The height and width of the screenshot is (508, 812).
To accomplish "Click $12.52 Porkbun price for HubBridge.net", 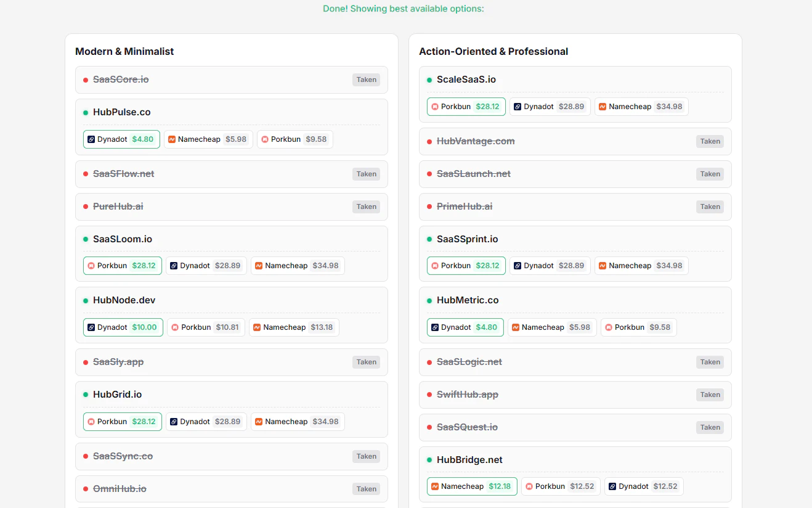I will click(582, 486).
